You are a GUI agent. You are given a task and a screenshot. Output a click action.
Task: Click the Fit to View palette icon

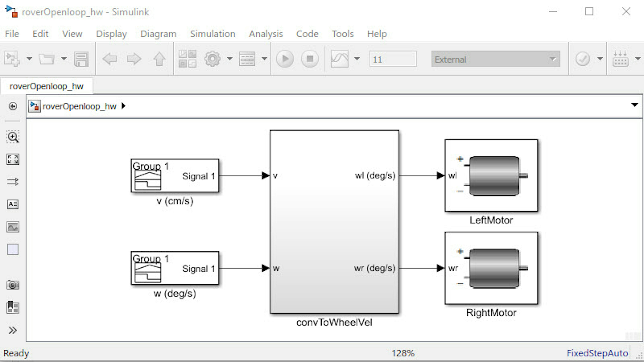(x=13, y=159)
